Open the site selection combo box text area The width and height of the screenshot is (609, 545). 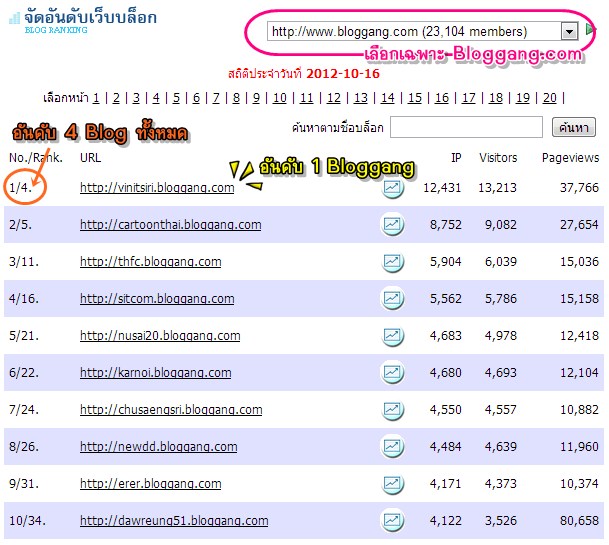click(x=414, y=31)
